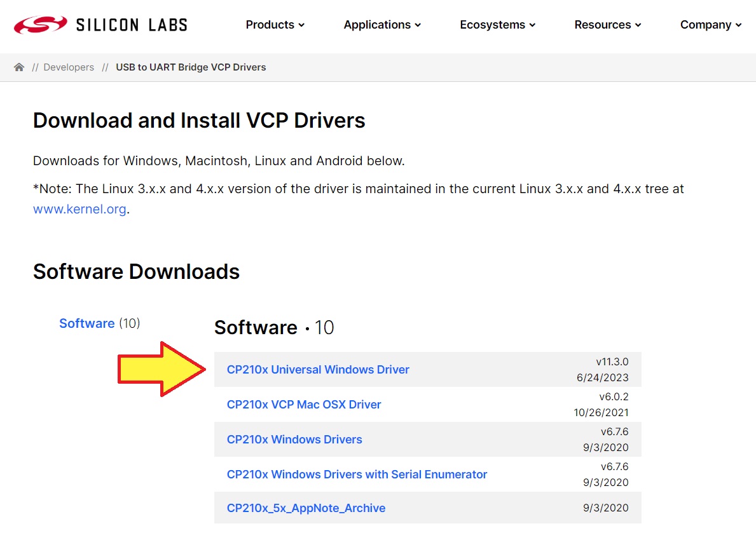756x533 pixels.
Task: Go to the home breadcrumb icon
Action: coord(19,67)
